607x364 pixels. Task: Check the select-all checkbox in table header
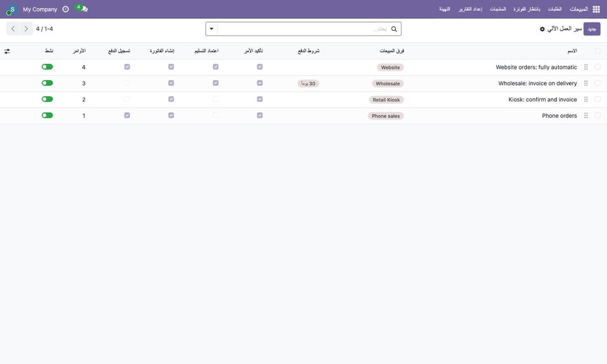coord(598,51)
